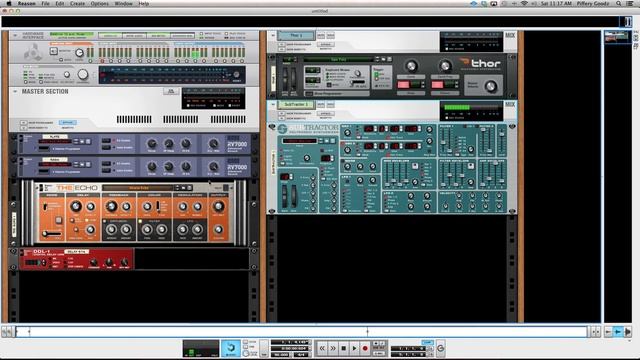Enable the Pre count-in checkbox
This screenshot has width=640, height=360.
pos(245,347)
